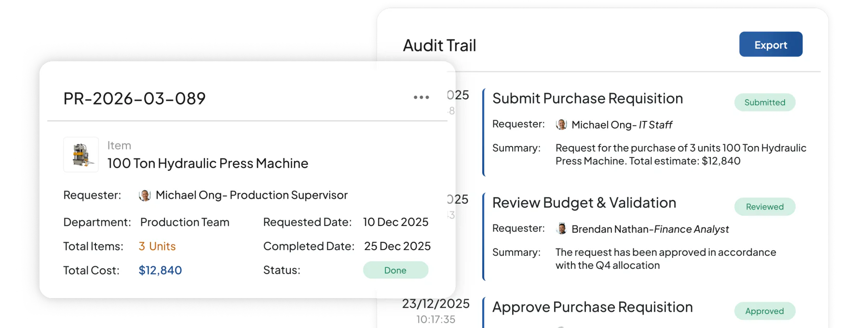
Task: Click the Export button in Audit Trail
Action: click(771, 44)
